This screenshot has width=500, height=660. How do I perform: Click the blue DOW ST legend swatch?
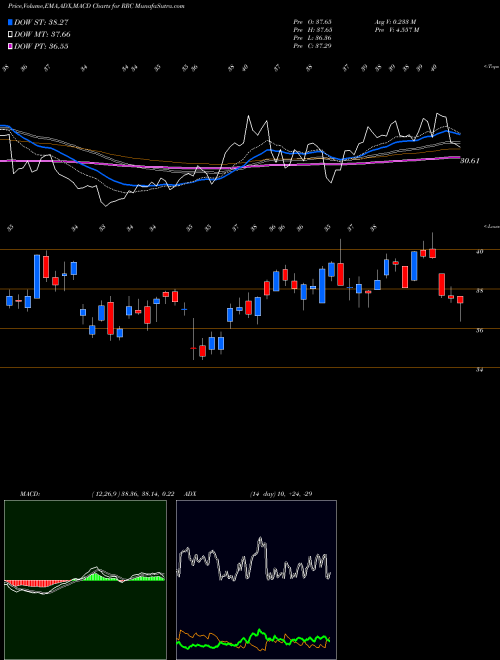(x=10, y=22)
